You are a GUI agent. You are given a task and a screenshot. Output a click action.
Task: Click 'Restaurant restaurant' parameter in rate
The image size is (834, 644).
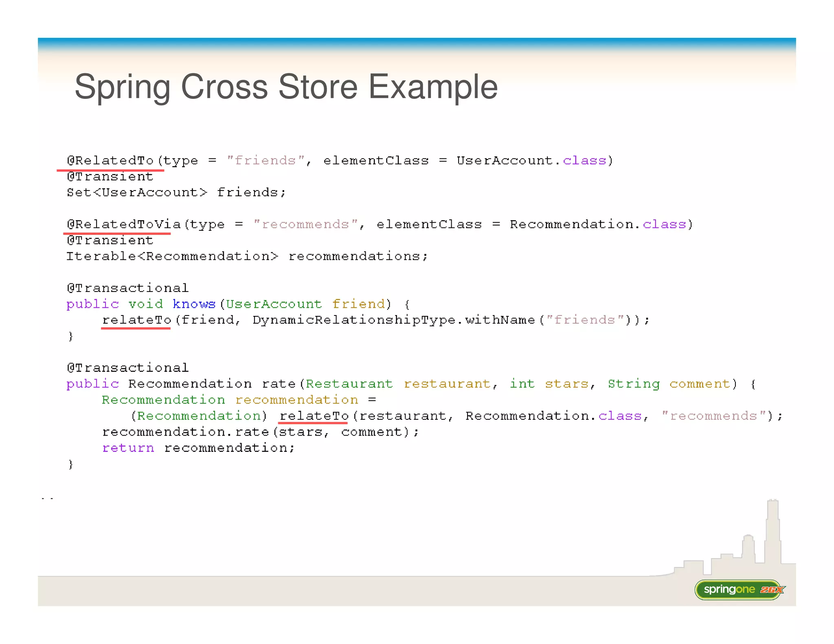point(398,384)
